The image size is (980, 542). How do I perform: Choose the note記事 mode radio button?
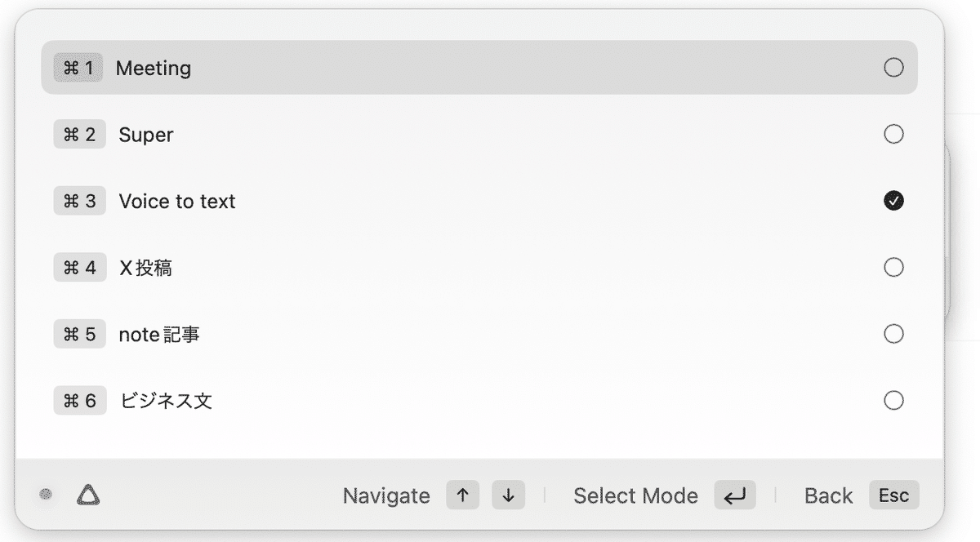893,334
